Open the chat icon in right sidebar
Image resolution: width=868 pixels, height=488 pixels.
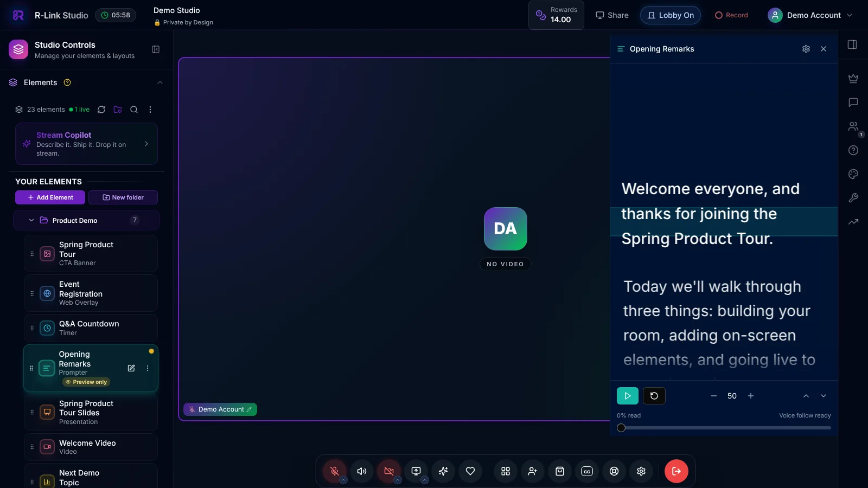point(853,102)
